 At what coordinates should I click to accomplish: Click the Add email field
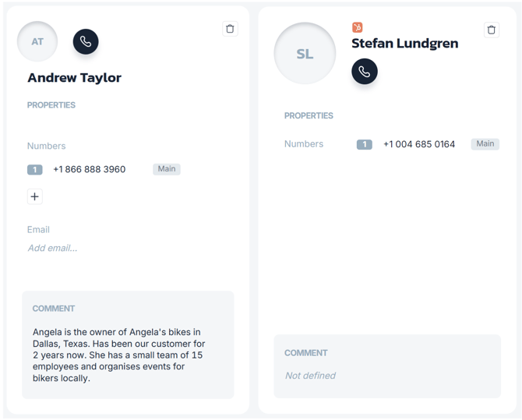coord(53,248)
